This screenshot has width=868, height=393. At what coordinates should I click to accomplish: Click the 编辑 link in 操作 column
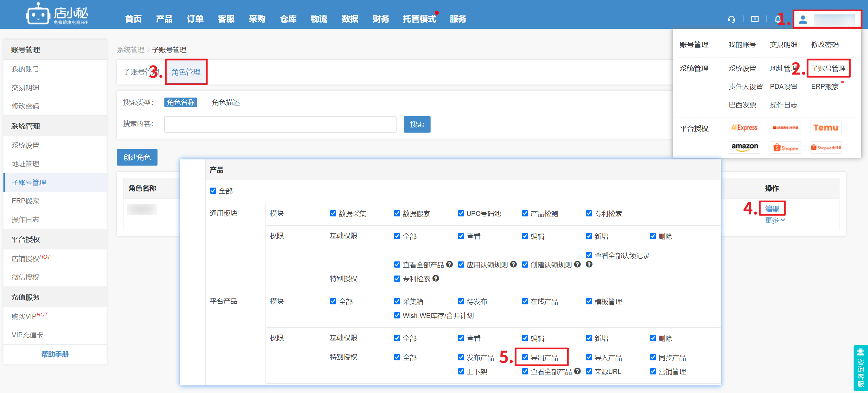click(772, 209)
